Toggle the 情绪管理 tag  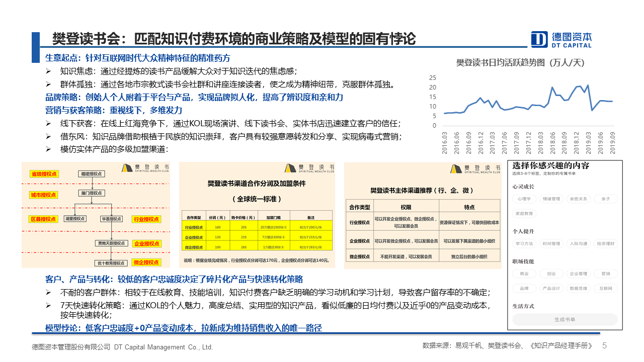click(551, 199)
